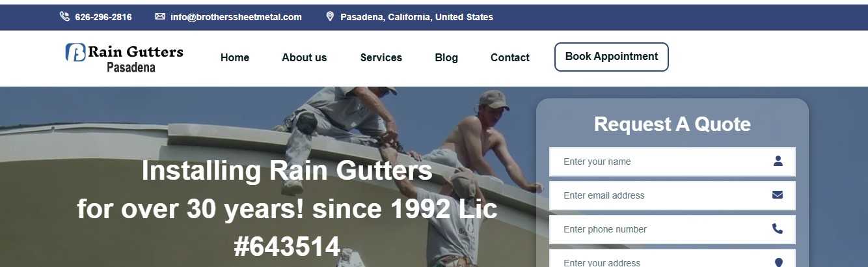Click the location pin icon near Pasadena

pyautogui.click(x=330, y=17)
